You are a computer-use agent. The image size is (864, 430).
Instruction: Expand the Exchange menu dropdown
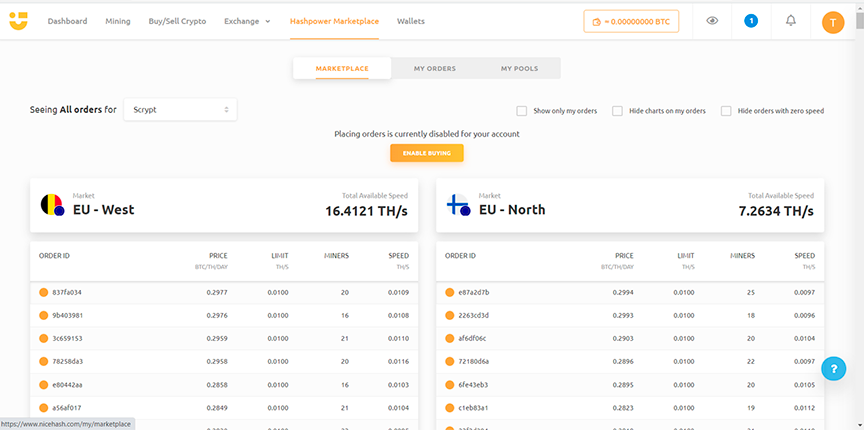pos(247,22)
